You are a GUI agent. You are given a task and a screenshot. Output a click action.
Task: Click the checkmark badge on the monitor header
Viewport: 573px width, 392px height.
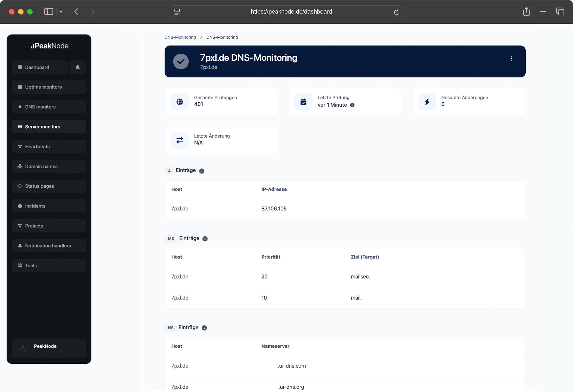point(181,61)
